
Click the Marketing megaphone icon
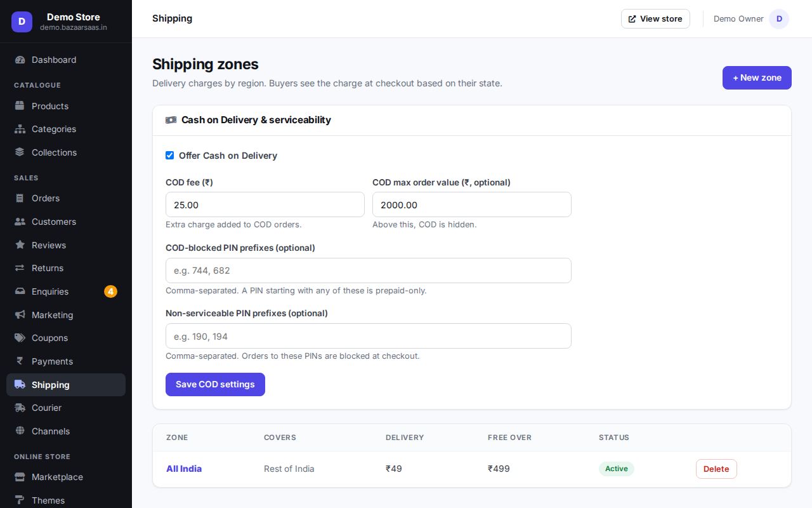[x=20, y=315]
